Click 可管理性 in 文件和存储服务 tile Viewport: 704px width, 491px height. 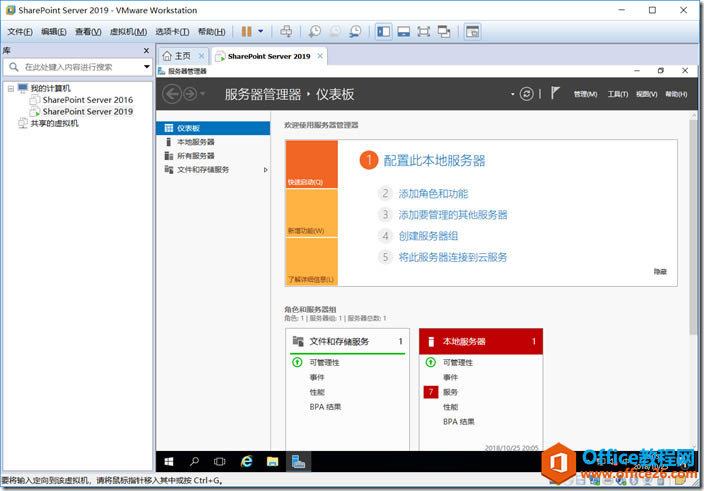[324, 363]
